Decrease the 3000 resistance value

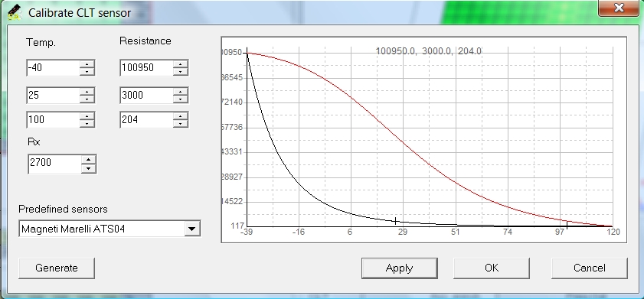click(x=180, y=99)
